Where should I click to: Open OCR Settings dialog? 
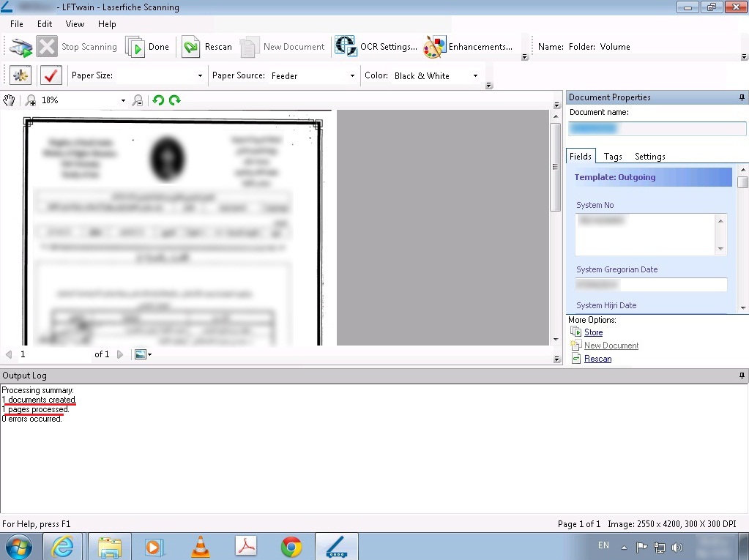[377, 47]
